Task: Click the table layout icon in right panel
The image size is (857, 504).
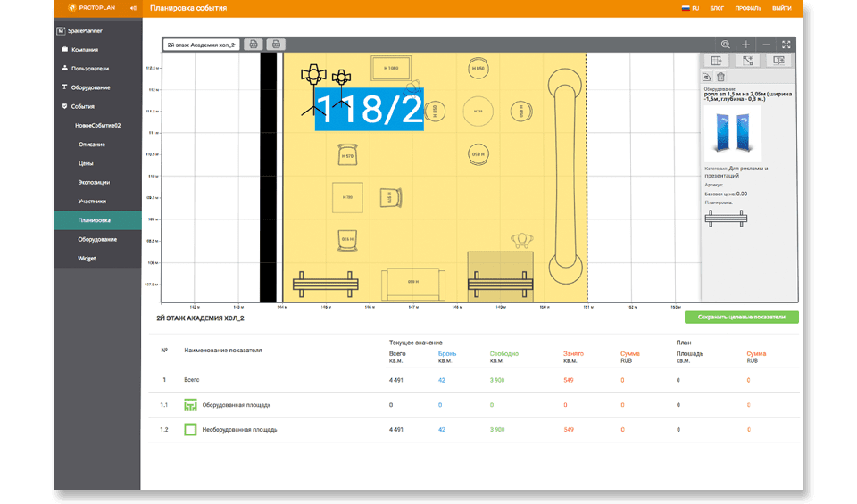Action: [x=717, y=61]
